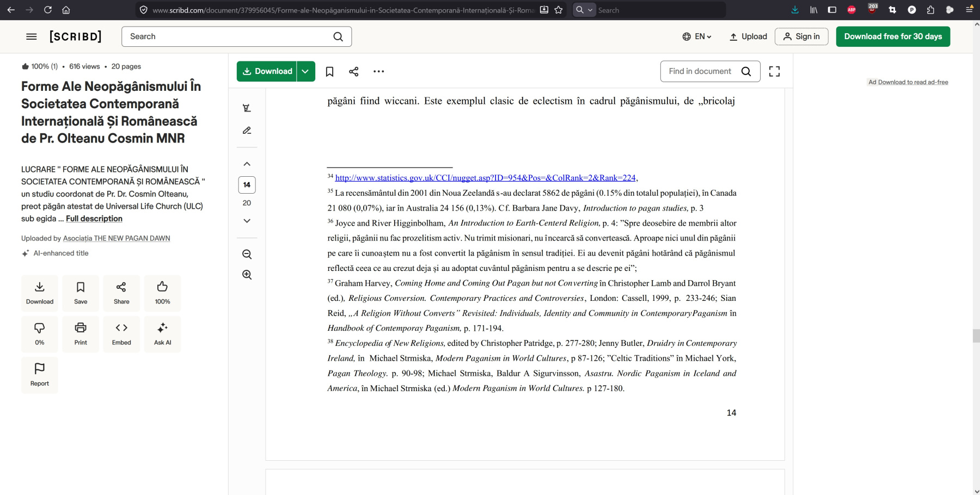Zoom out of the document
The image size is (980, 495).
point(247,255)
